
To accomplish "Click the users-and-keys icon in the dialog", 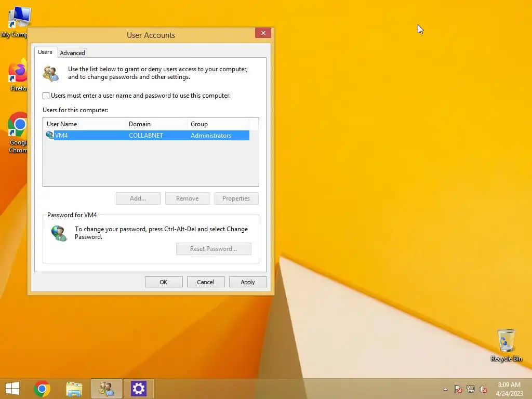I will click(51, 73).
